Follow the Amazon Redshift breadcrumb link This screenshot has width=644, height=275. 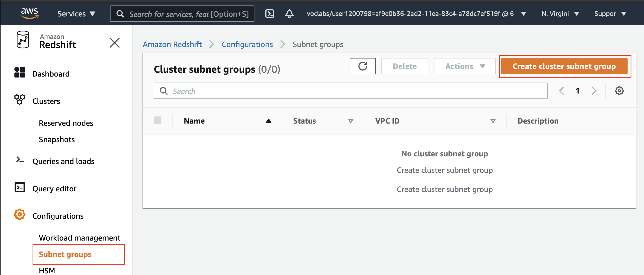[x=172, y=44]
